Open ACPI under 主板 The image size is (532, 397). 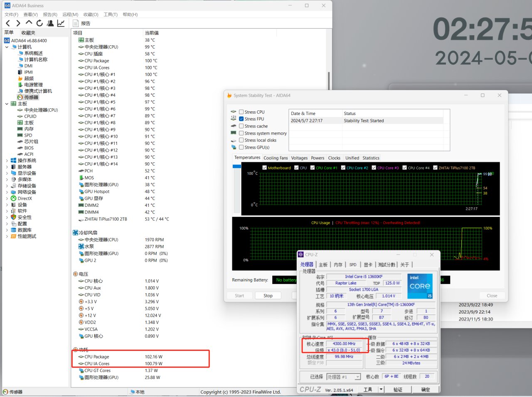(x=29, y=154)
